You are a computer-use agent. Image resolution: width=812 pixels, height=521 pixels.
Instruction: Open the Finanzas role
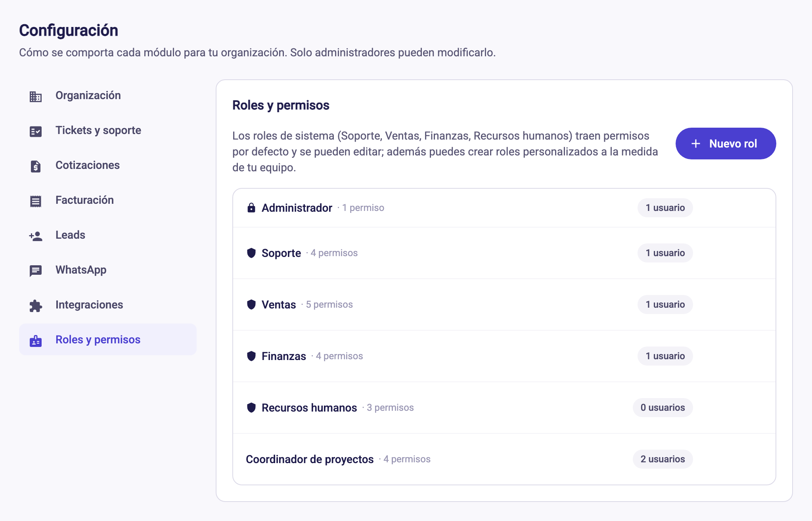[504, 356]
